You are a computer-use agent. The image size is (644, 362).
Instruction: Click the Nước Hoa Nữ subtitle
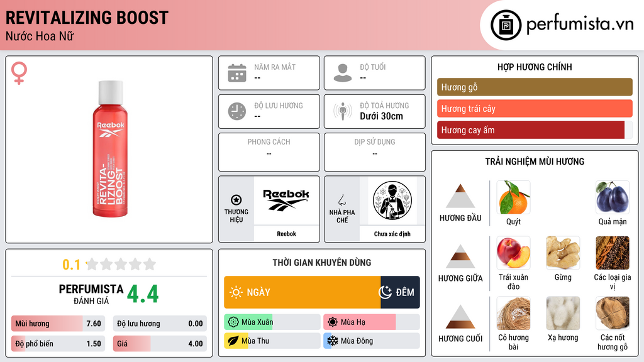coord(40,36)
